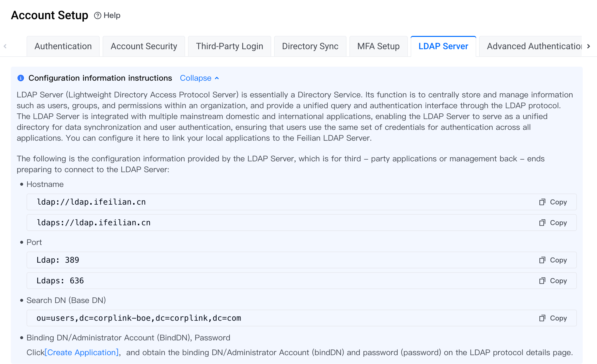Open the Authentication tab
The width and height of the screenshot is (597, 364).
coord(63,46)
